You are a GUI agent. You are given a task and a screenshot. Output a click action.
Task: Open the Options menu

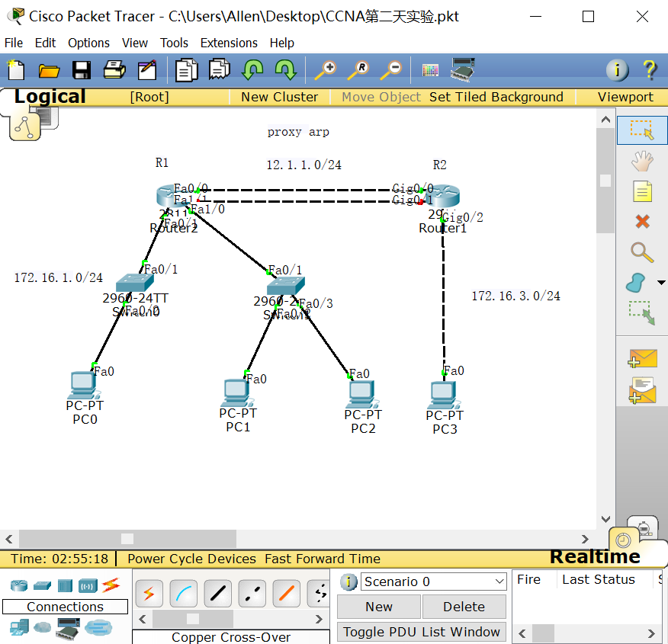[88, 43]
